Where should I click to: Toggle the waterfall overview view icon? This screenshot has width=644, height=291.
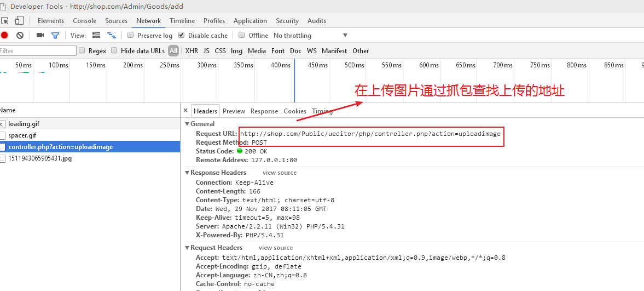pos(112,36)
